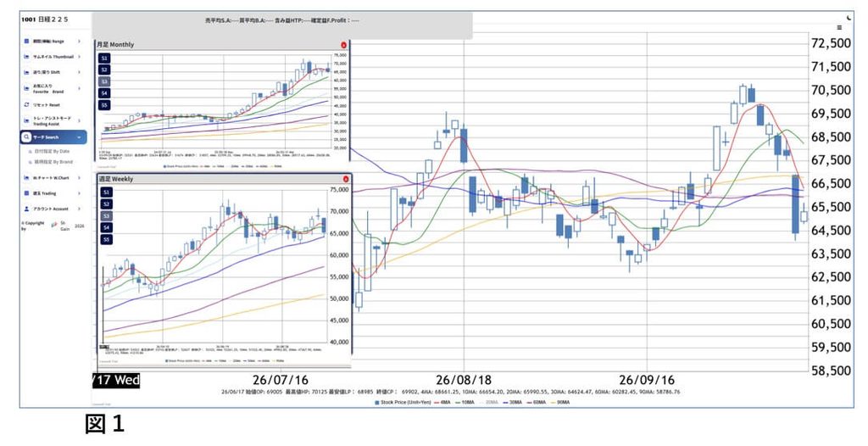Image resolution: width=868 pixels, height=446 pixels.
Task: Click the Weekly panel title bar
Action: tap(224, 179)
